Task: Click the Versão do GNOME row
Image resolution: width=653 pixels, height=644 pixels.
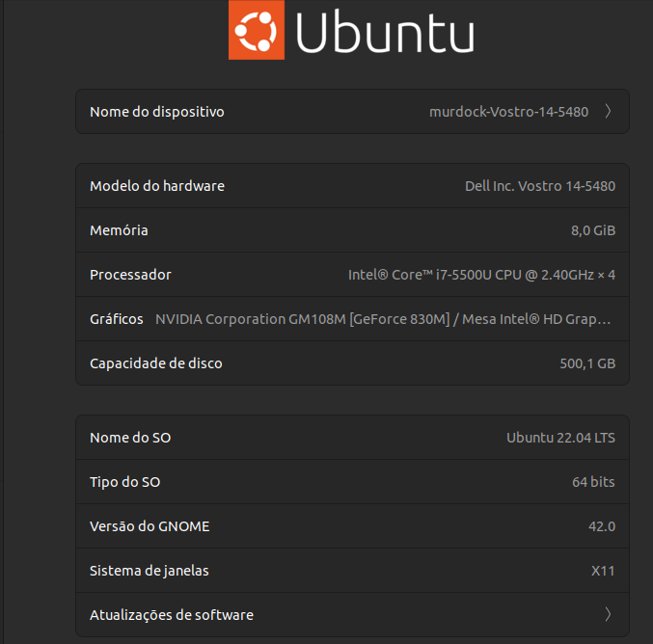Action: (352, 526)
